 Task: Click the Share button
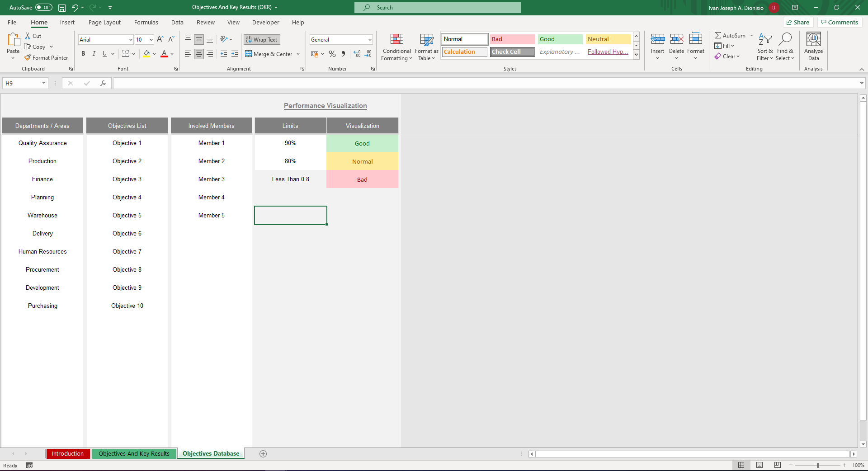coord(798,23)
